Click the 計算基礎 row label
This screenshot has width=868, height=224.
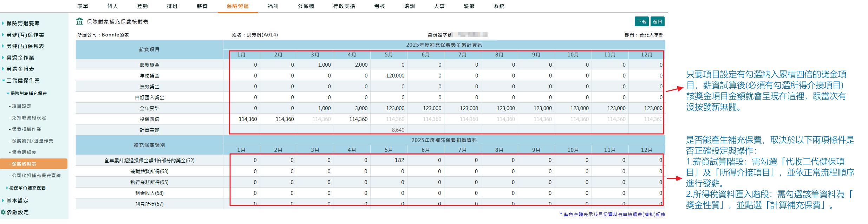(x=149, y=130)
